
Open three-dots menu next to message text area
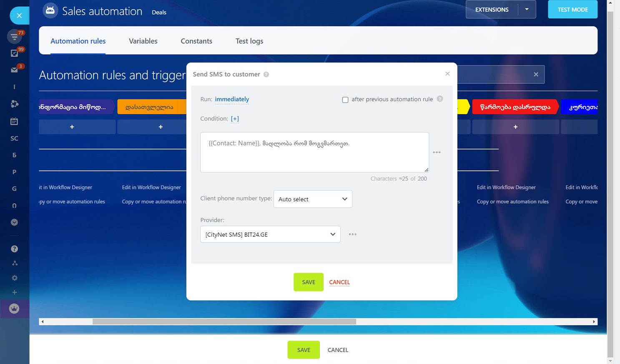pyautogui.click(x=437, y=153)
